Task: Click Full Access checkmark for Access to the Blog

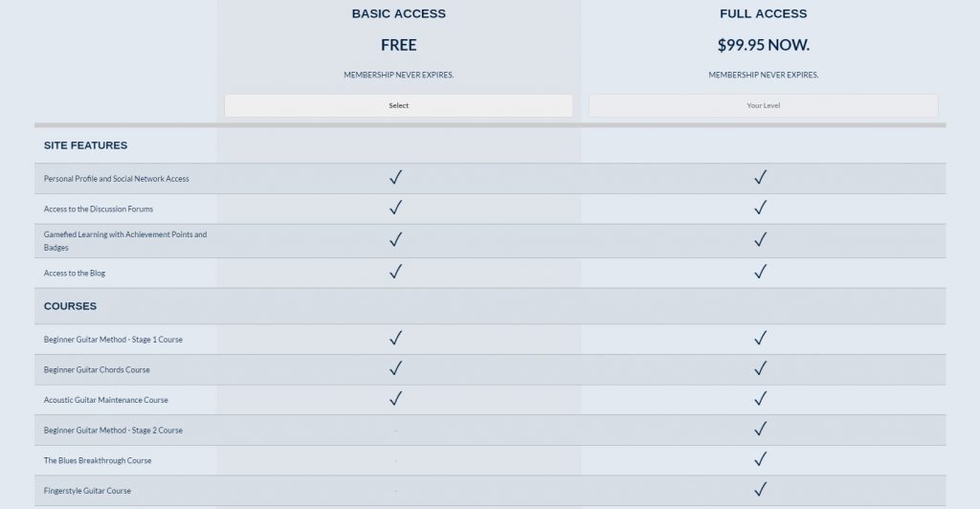Action: 761,272
